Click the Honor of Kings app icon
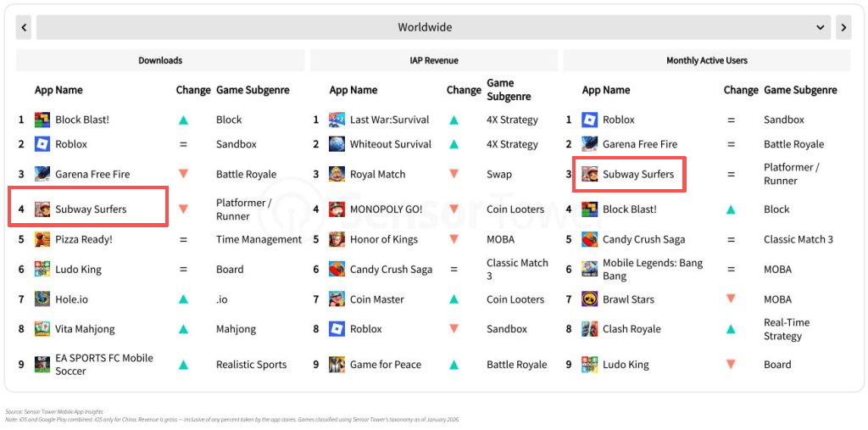The height and width of the screenshot is (430, 868). click(337, 239)
